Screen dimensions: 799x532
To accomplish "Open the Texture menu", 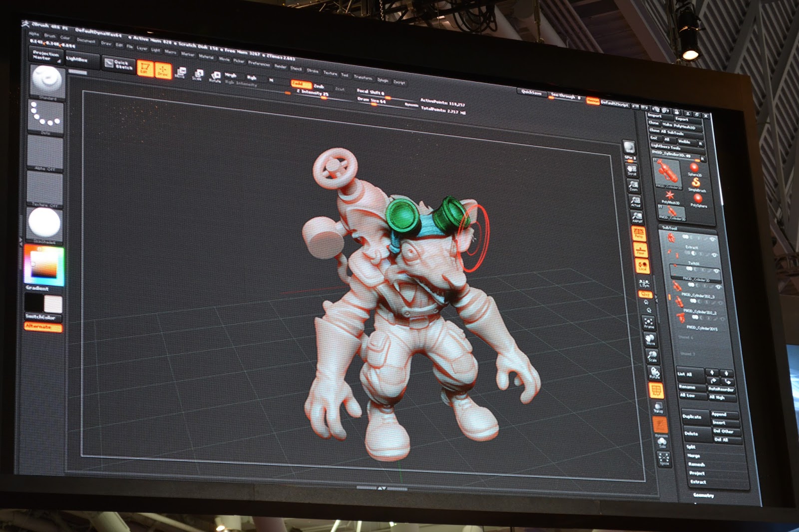I will (x=330, y=73).
